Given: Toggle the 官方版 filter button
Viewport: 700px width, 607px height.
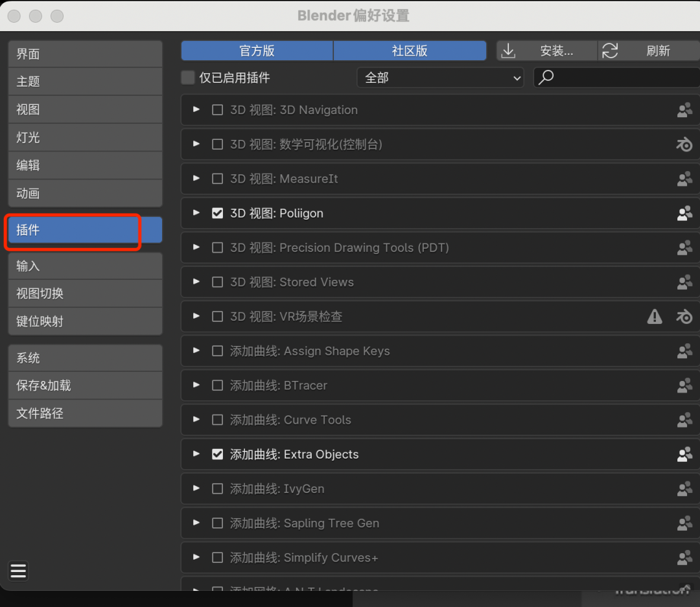Looking at the screenshot, I should [x=257, y=51].
